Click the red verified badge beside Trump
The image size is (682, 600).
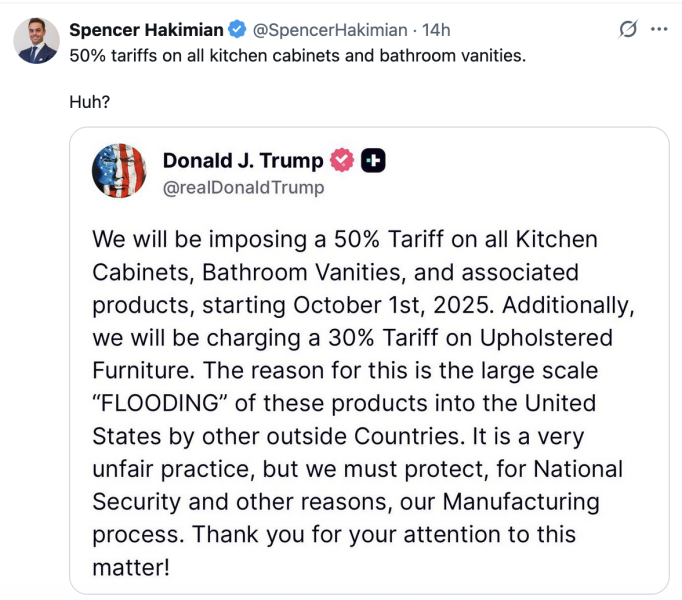(x=342, y=160)
